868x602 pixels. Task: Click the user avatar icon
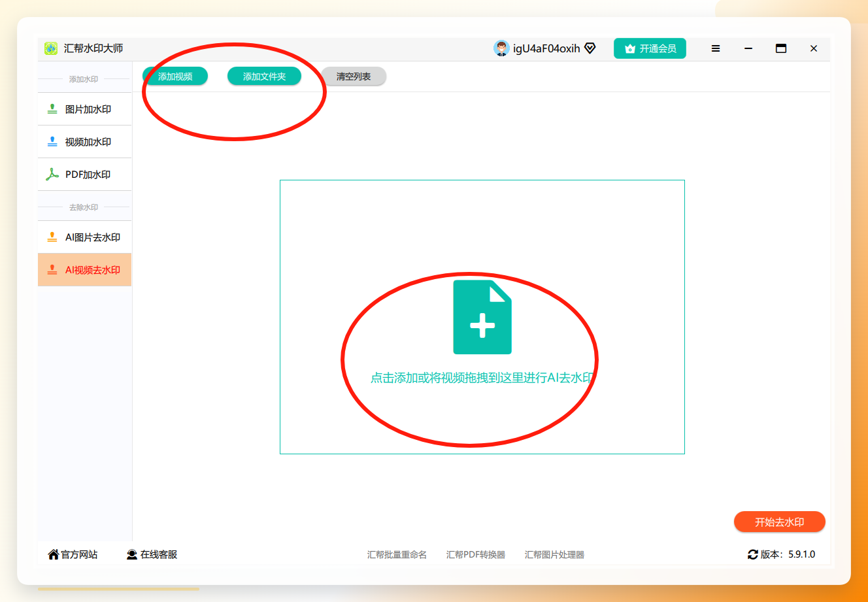point(501,48)
